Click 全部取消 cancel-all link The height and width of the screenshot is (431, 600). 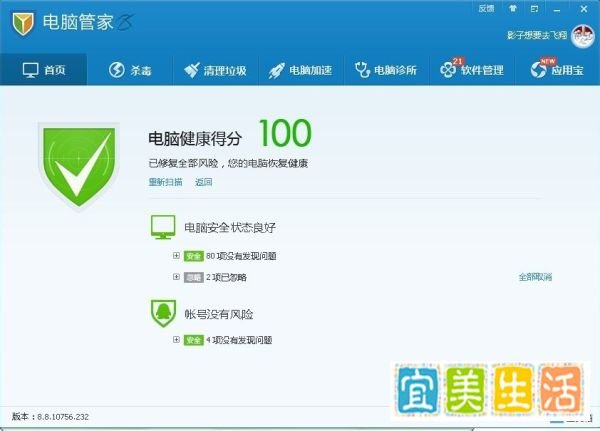tap(535, 277)
